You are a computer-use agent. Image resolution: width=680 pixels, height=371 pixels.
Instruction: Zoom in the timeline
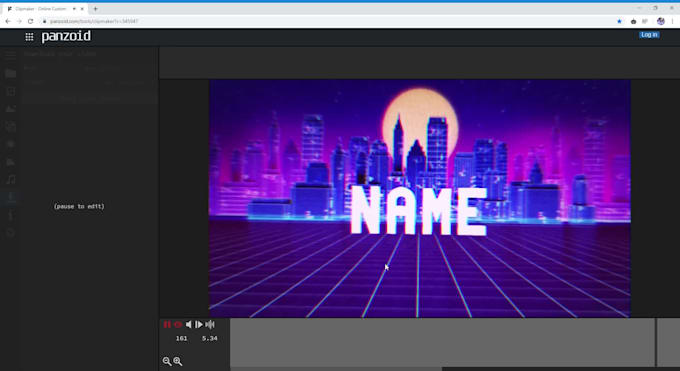coord(178,361)
